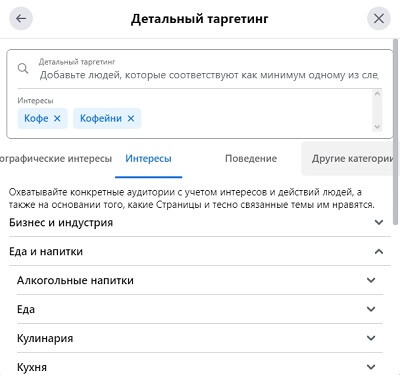Click scroll up arrow in interests box
The image size is (400, 375).
point(377,94)
